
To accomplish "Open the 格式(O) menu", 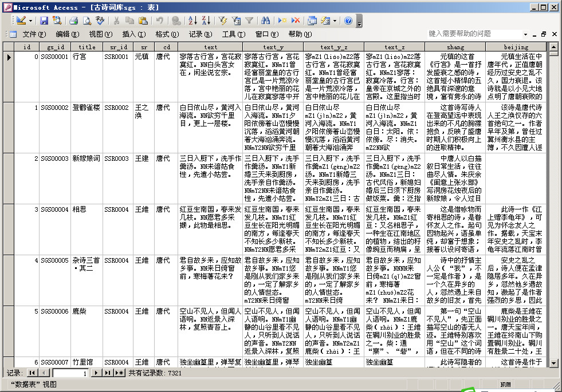I will coord(167,34).
